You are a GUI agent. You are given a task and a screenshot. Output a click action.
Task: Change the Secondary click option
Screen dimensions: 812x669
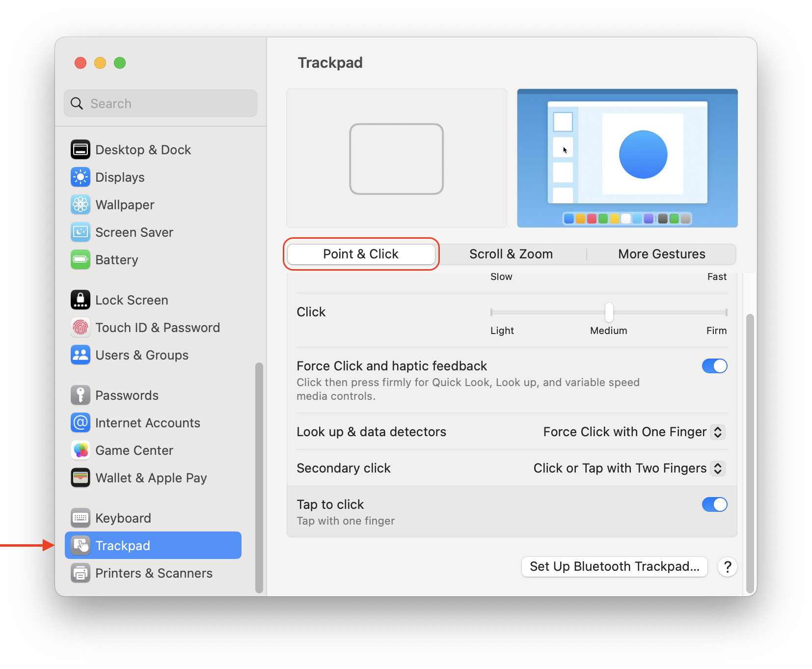pyautogui.click(x=627, y=468)
